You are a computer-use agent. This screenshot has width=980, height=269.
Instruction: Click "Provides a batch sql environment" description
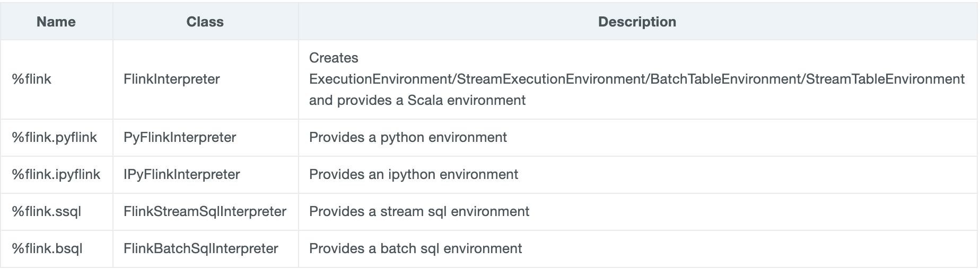[415, 249]
